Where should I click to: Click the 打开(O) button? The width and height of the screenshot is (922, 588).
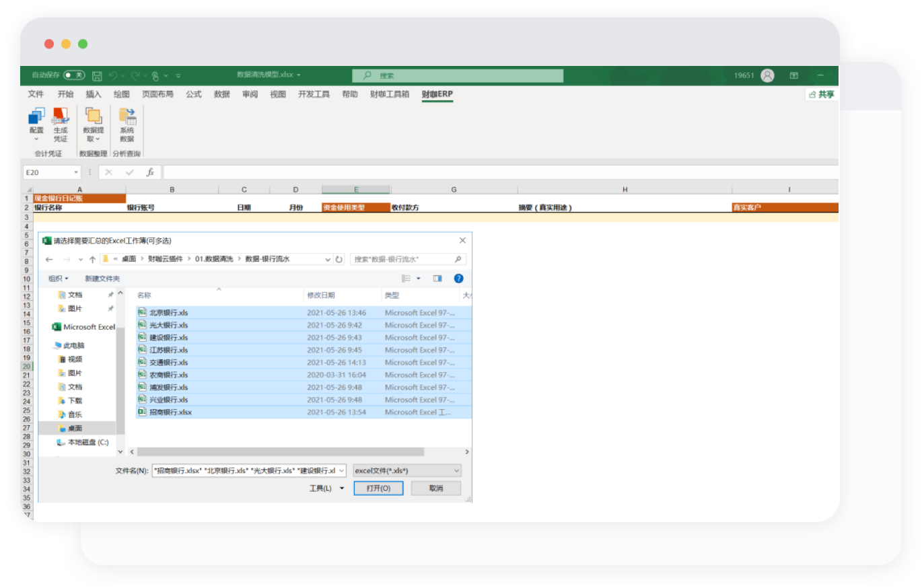378,488
